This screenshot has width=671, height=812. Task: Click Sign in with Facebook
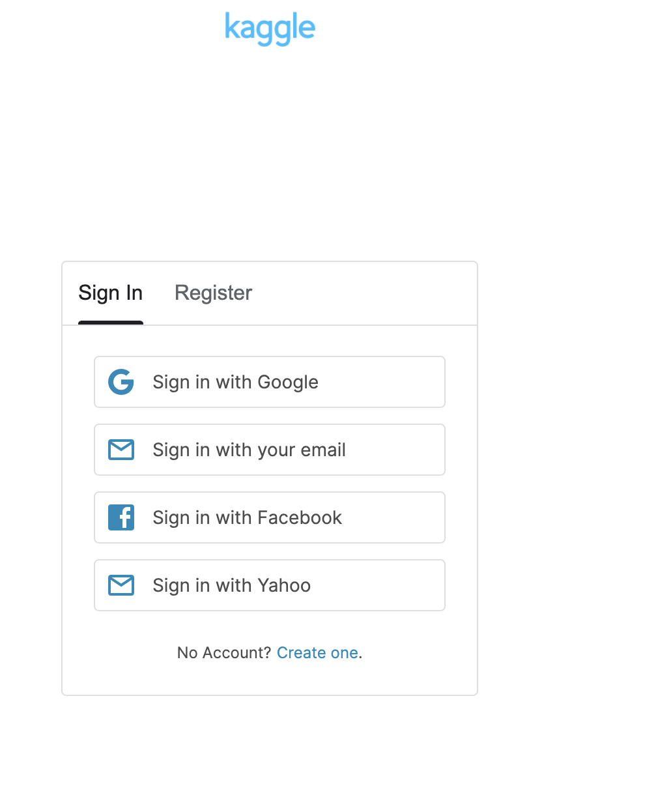[x=270, y=517]
